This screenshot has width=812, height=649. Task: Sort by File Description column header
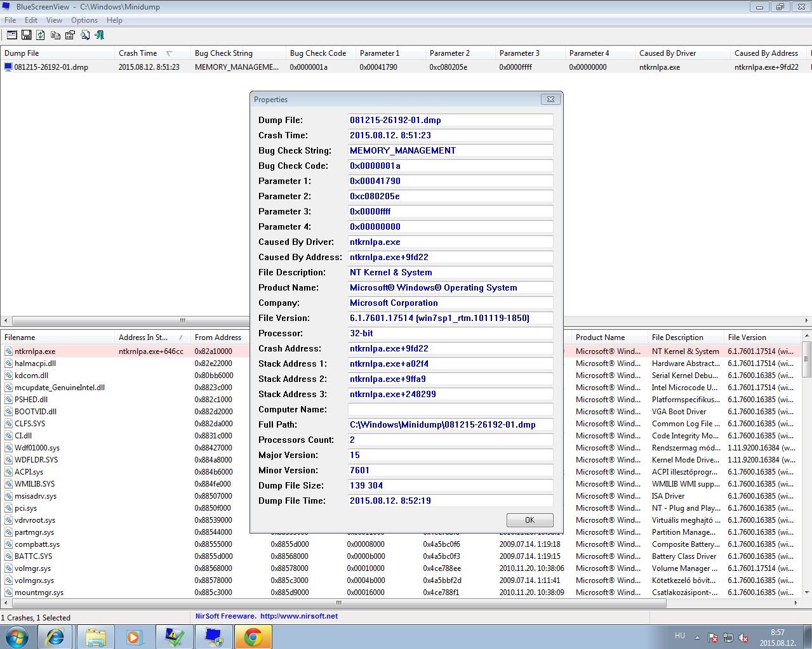tap(686, 338)
